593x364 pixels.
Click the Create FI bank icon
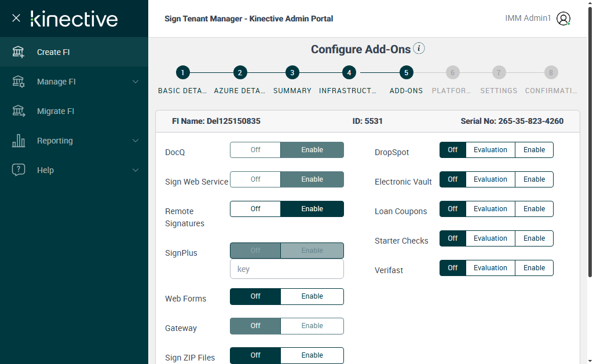(18, 52)
